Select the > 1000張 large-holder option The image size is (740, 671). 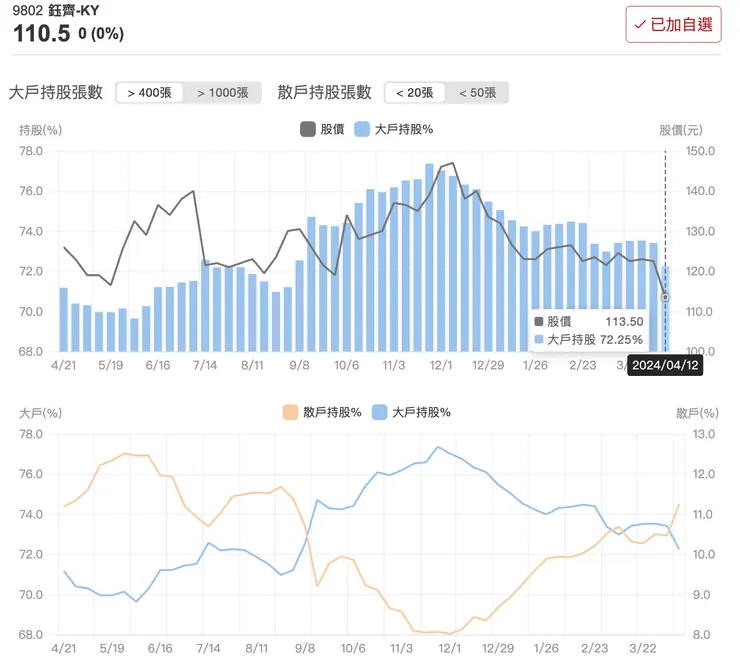222,92
